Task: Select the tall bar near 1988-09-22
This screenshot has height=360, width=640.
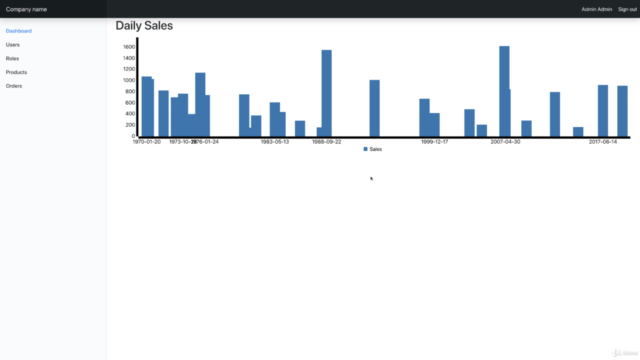Action: (x=327, y=93)
